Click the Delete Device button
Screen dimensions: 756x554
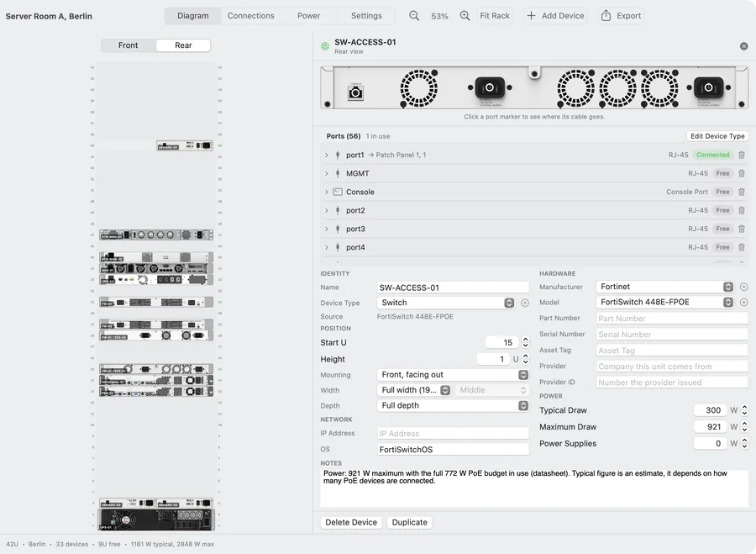tap(351, 522)
